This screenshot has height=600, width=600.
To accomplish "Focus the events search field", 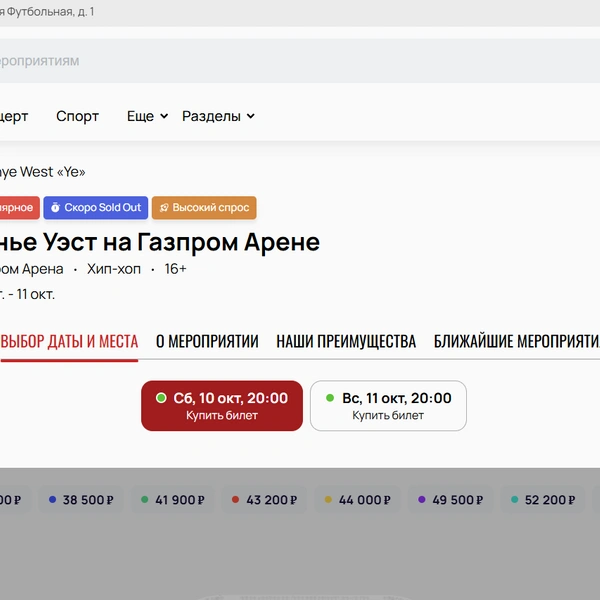I will coord(300,61).
